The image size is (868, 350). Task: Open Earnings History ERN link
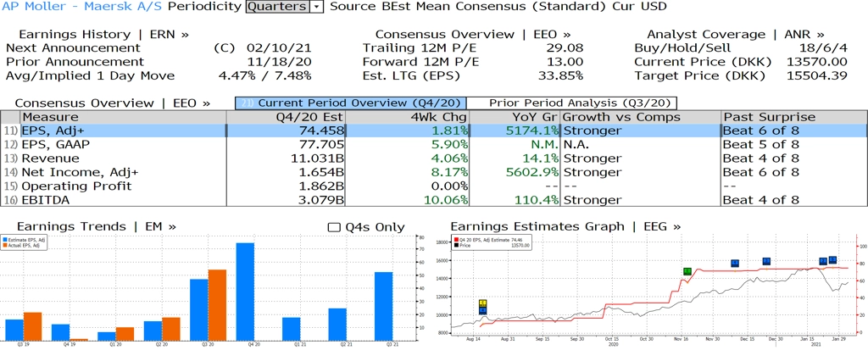click(x=104, y=35)
